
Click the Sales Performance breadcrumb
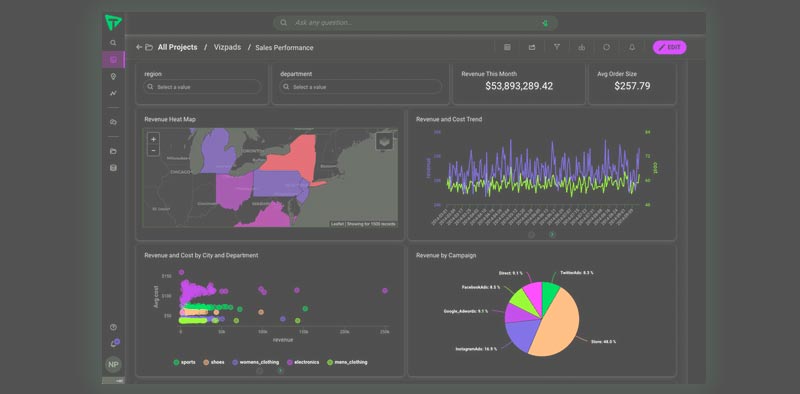(x=284, y=47)
